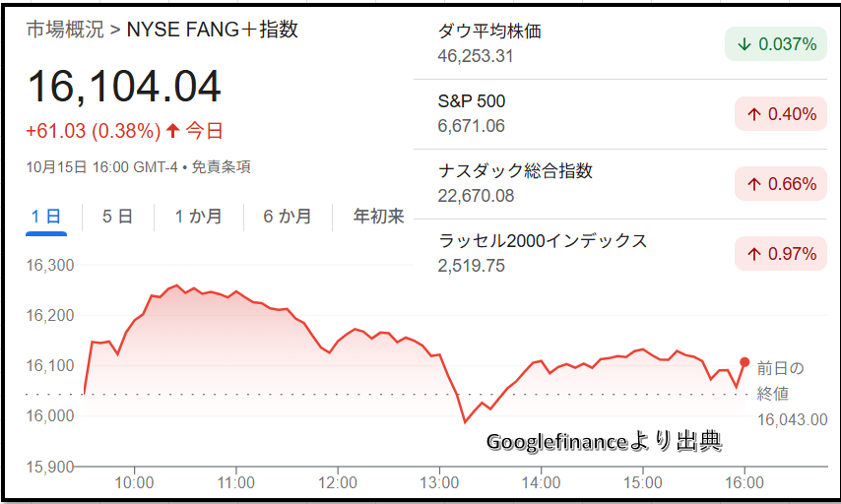Click the Russell 2000 0.97% up-arrow badge
Viewport: 841px width, 504px height.
781,254
